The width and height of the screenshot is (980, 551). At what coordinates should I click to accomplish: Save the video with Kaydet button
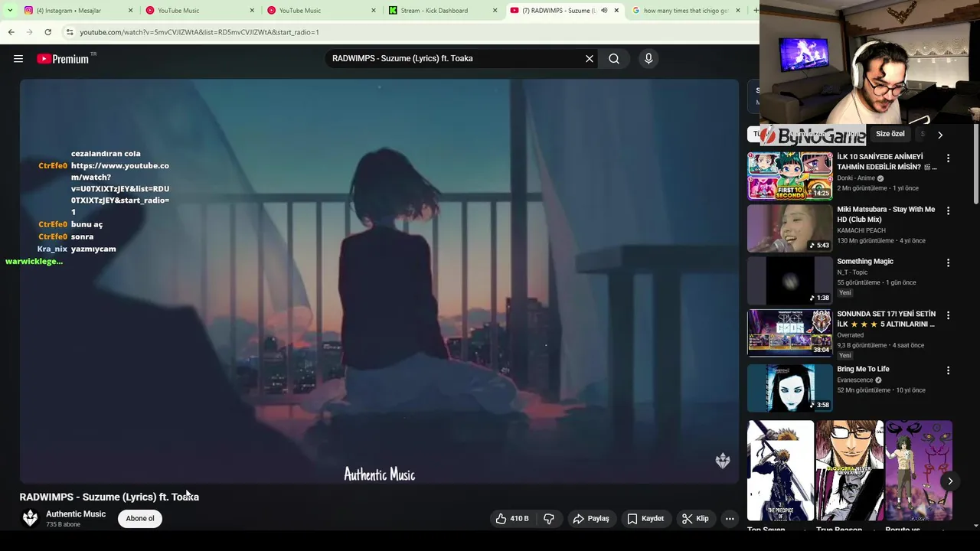point(645,519)
